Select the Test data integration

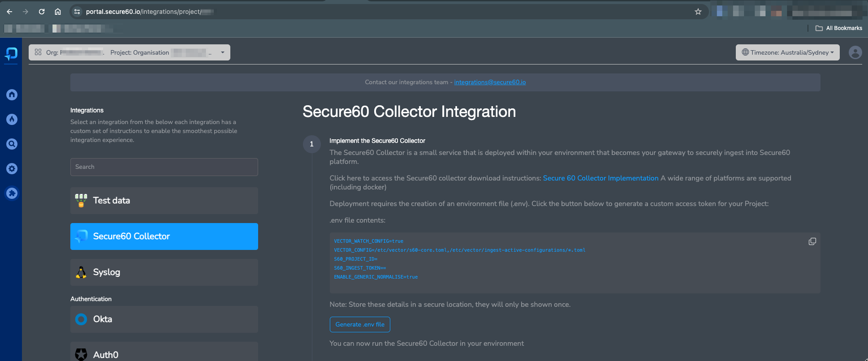(x=164, y=201)
